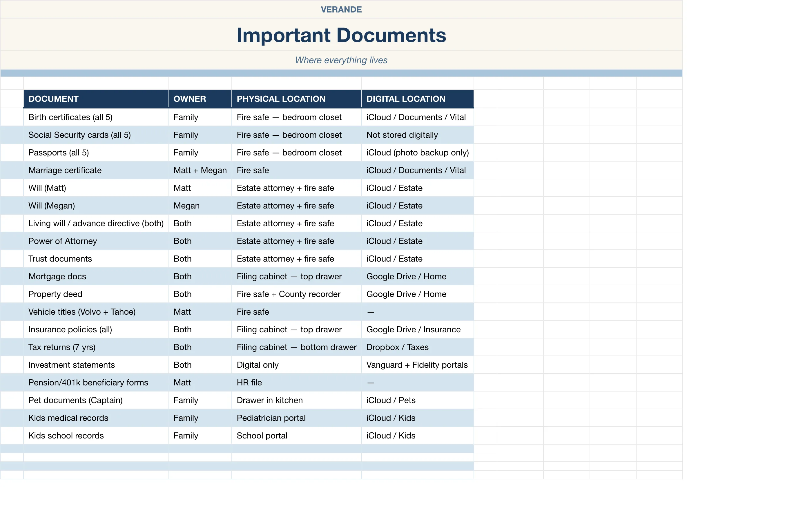
Task: Select the 'Will (Megan)' cell
Action: coord(96,206)
